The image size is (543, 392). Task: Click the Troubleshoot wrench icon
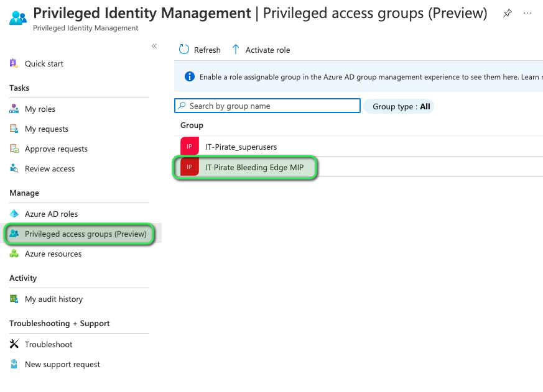(x=14, y=344)
